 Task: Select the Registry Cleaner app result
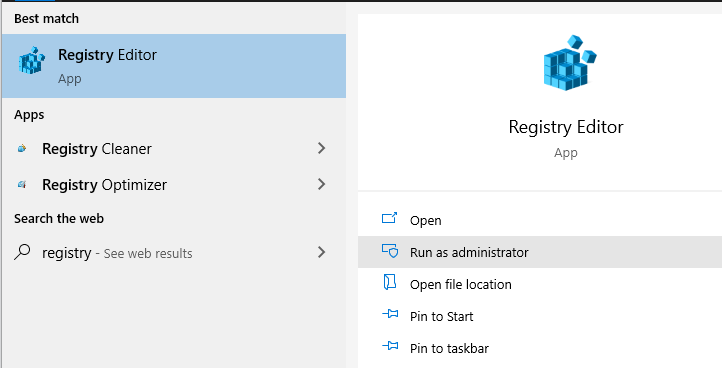(x=174, y=149)
